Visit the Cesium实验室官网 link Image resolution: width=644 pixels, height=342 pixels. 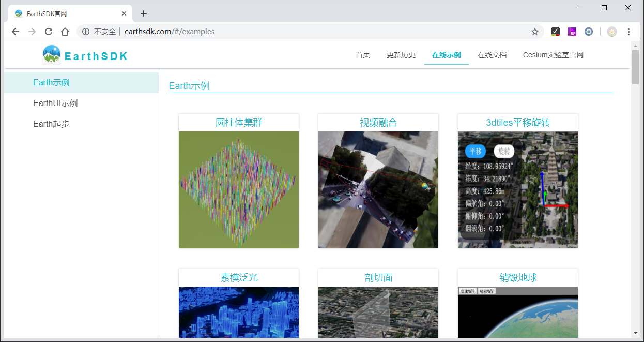[553, 55]
